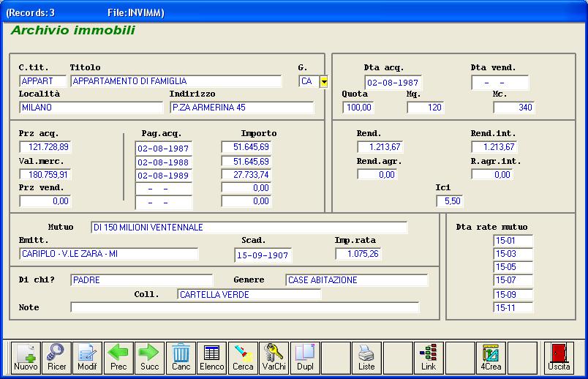588x379 pixels.
Task: Select the Modif edit record icon
Action: 87,358
